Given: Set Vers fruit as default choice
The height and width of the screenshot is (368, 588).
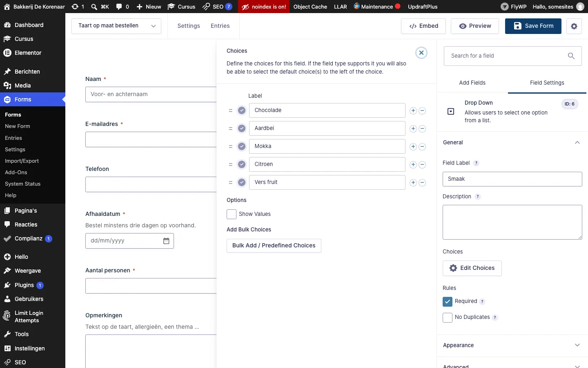Looking at the screenshot, I should tap(242, 182).
